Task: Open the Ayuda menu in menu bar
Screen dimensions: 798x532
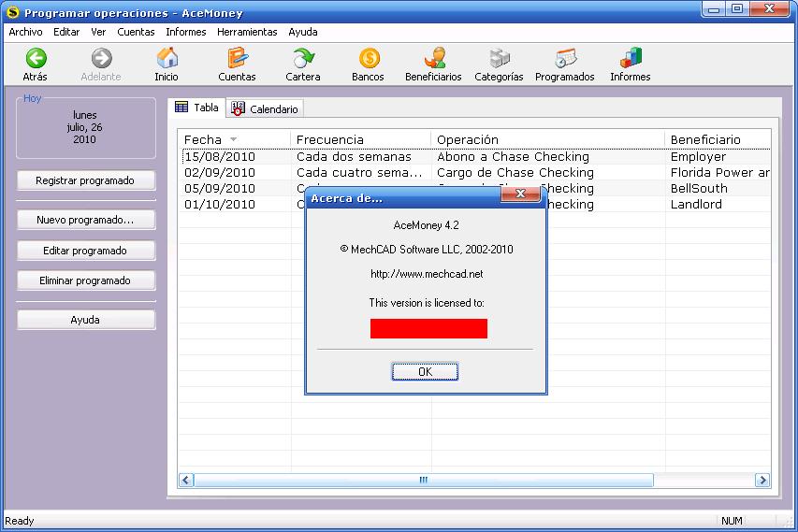Action: (x=303, y=32)
